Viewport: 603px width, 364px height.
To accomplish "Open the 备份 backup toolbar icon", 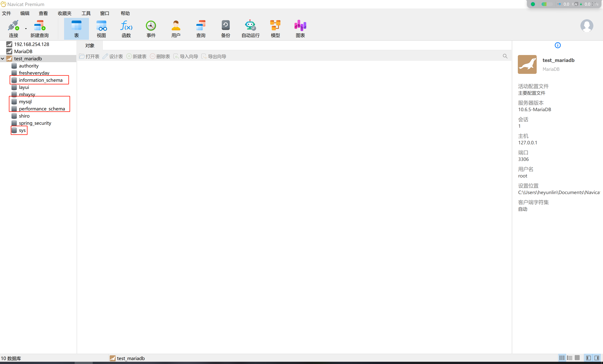I will click(x=226, y=29).
